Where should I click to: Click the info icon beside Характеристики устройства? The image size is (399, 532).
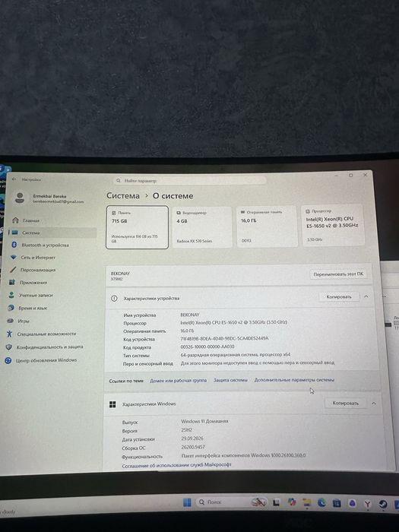point(114,298)
